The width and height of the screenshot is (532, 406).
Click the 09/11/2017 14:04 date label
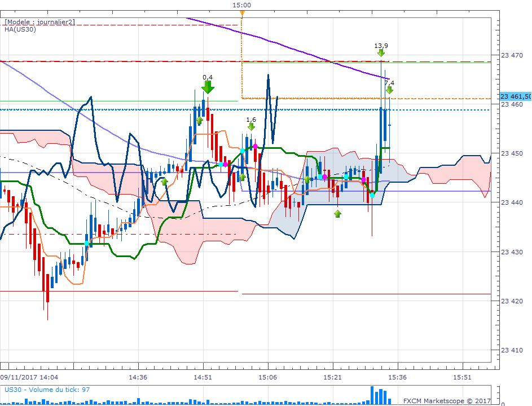point(29,377)
